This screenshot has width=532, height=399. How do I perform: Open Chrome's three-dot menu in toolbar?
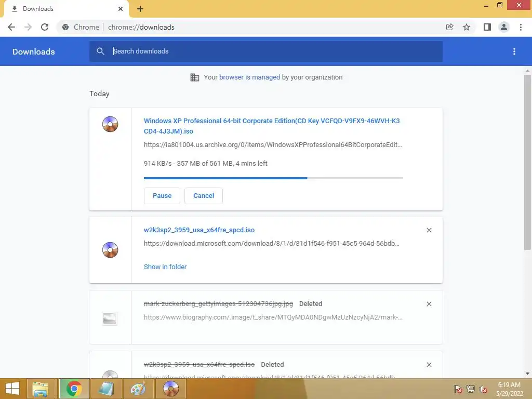tap(521, 27)
